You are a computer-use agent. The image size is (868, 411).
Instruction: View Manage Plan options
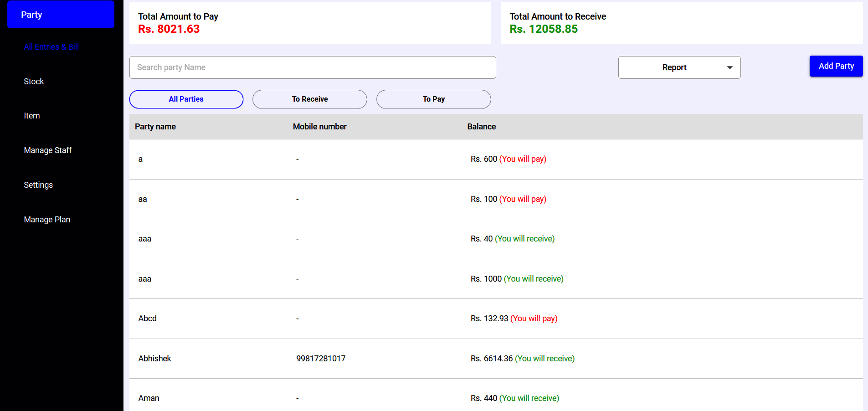(x=47, y=220)
